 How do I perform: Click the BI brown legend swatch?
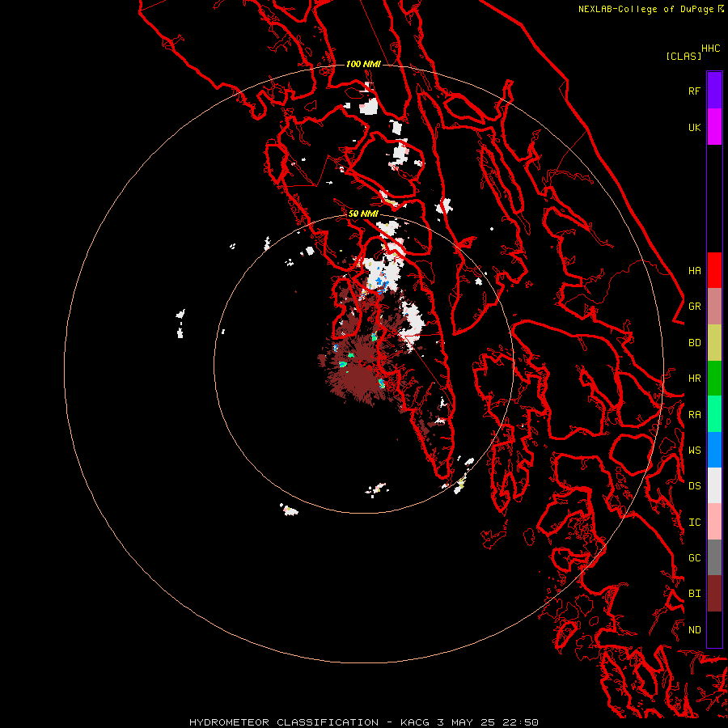point(714,594)
